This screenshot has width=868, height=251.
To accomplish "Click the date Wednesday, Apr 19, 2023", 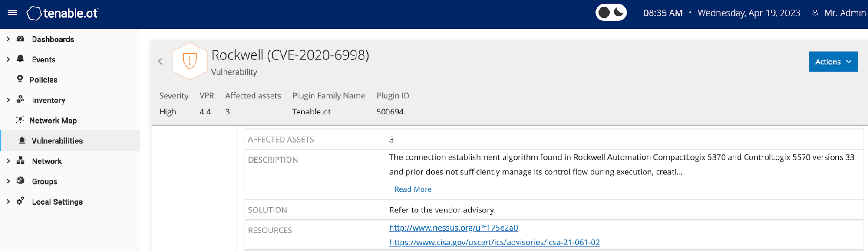I will click(749, 13).
